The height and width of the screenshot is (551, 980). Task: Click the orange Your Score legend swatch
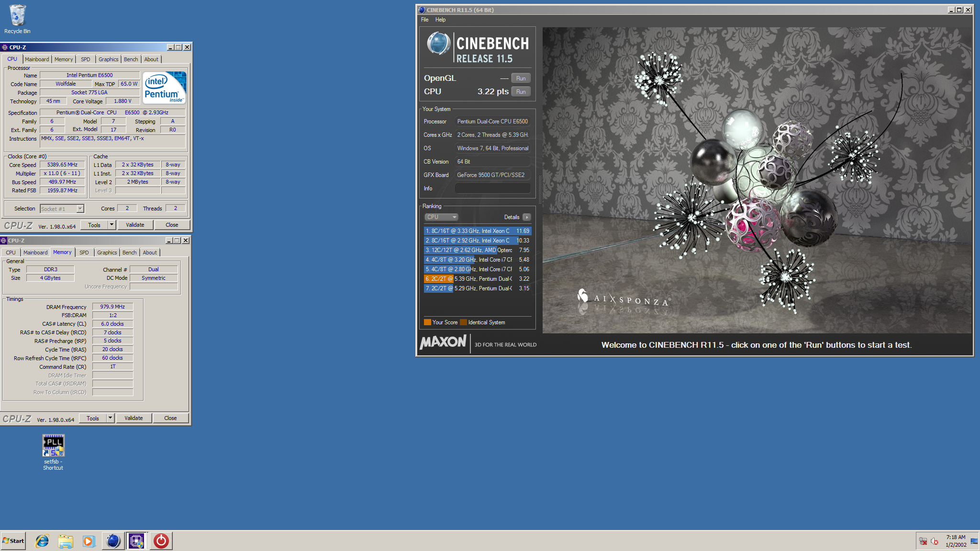[427, 322]
